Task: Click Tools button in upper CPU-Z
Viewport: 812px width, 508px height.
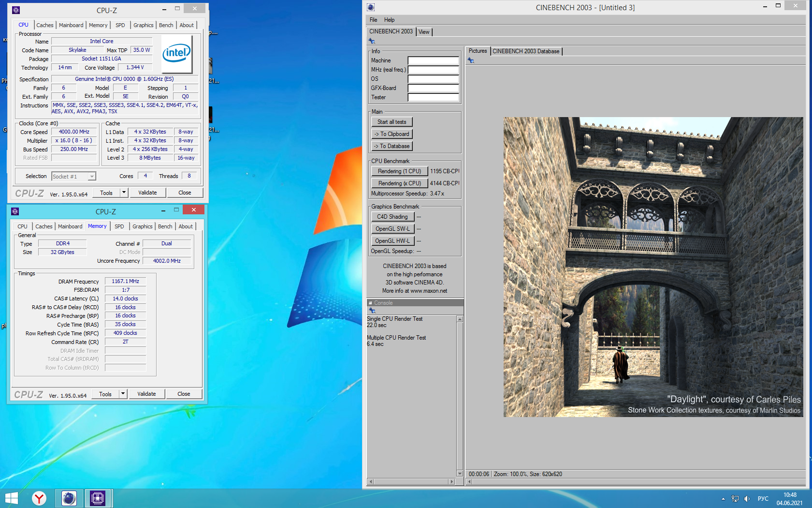Action: tap(106, 193)
